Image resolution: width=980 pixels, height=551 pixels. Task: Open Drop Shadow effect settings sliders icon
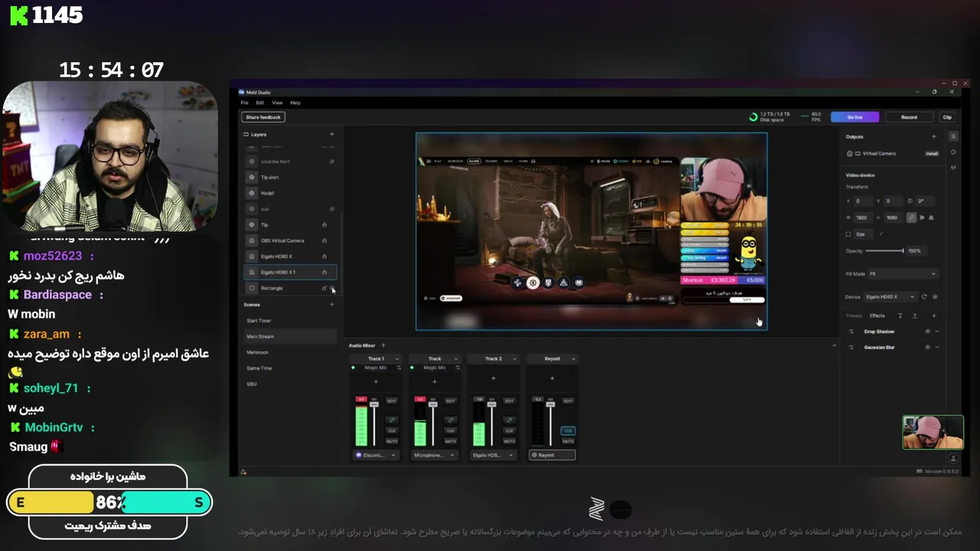(x=851, y=331)
